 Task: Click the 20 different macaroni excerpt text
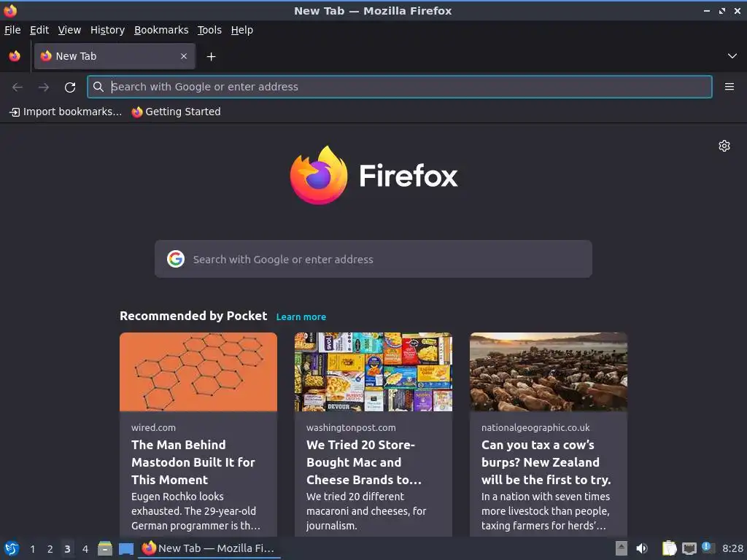(366, 511)
